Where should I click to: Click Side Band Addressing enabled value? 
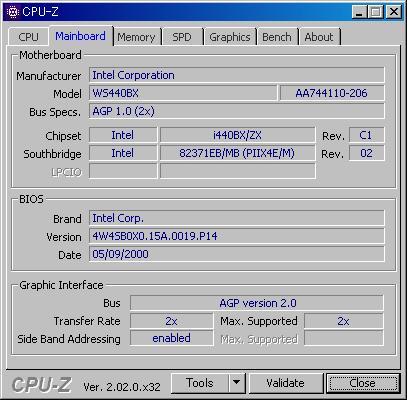171,339
